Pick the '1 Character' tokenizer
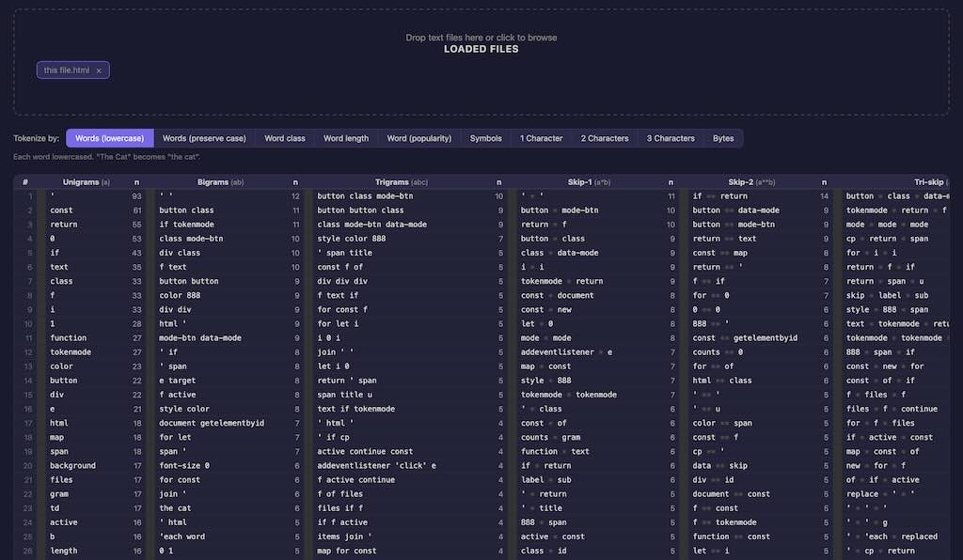Screen dimensions: 963x560 [x=541, y=138]
